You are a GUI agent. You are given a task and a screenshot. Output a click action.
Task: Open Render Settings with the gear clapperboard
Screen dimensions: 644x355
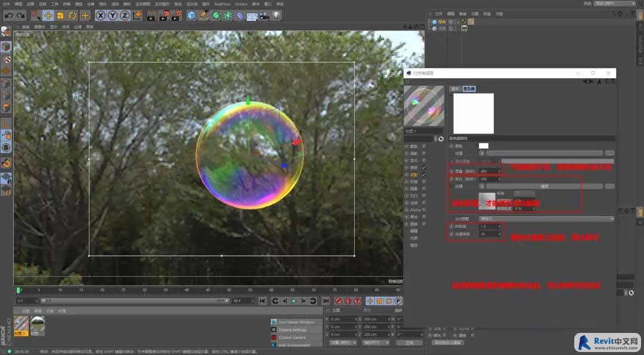pos(176,16)
